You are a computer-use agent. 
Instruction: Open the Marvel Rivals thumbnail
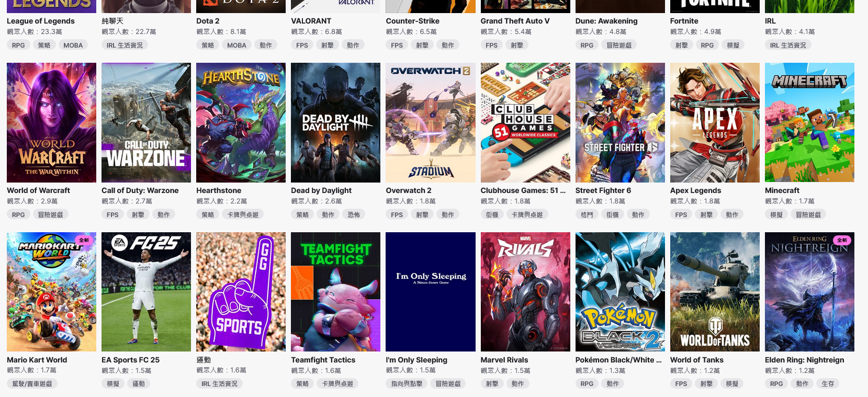pyautogui.click(x=525, y=292)
